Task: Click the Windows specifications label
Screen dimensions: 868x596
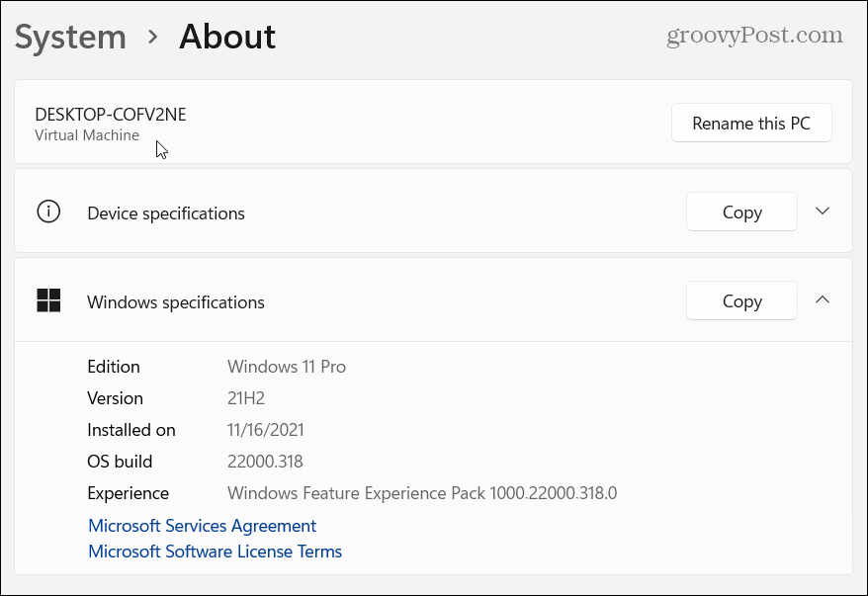Action: pyautogui.click(x=176, y=302)
